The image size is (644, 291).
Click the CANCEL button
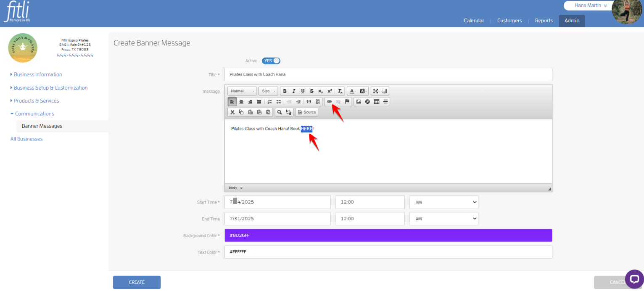pos(617,283)
